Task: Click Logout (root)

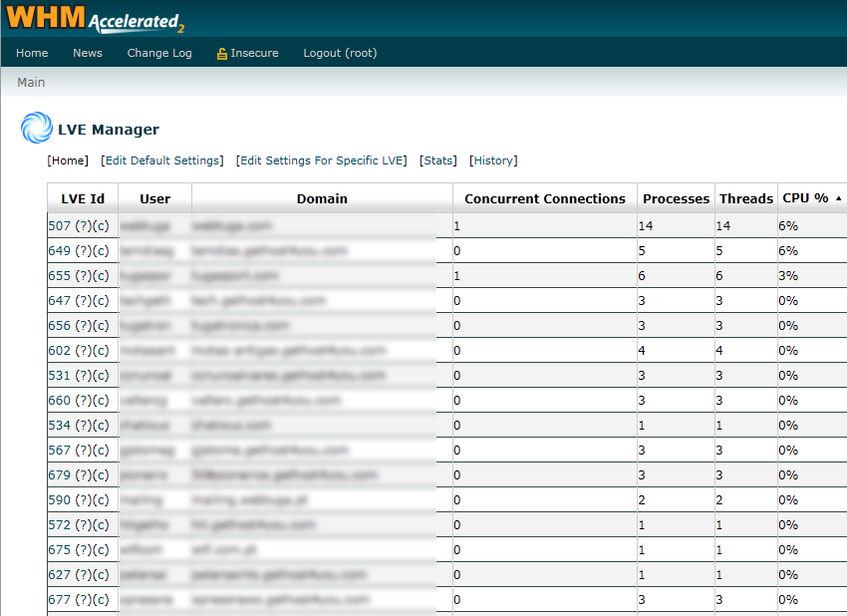Action: [340, 53]
